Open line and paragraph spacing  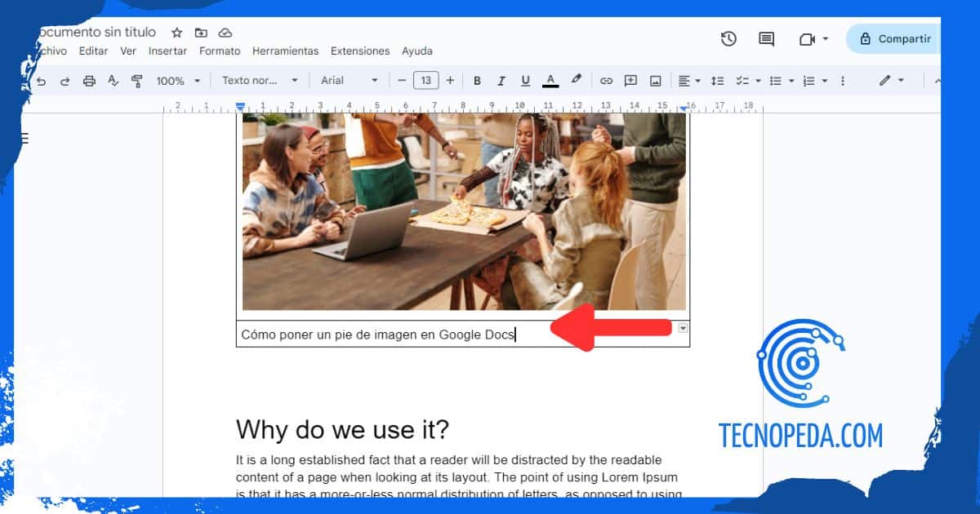click(x=718, y=81)
